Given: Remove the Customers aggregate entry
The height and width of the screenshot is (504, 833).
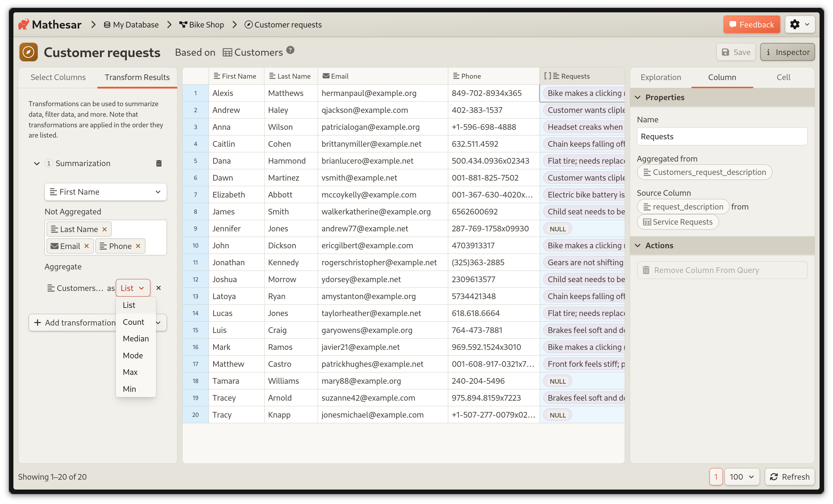Looking at the screenshot, I should pos(158,288).
